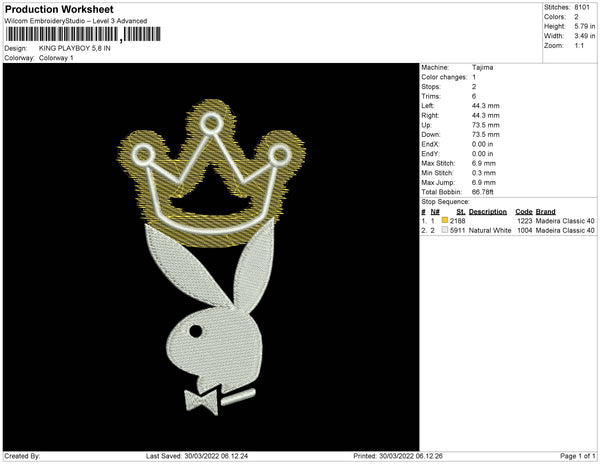Click the Colors value '2'
The height and width of the screenshot is (464, 600).
point(576,17)
